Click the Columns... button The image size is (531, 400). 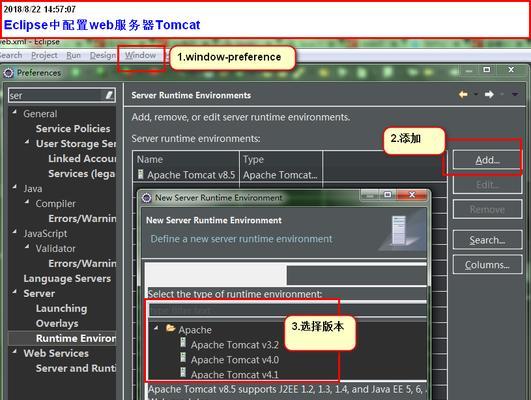pyautogui.click(x=487, y=265)
